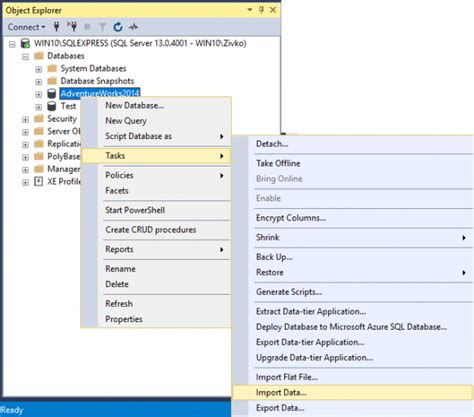Open the Shrink submenu
The width and height of the screenshot is (474, 417).
coord(353,238)
